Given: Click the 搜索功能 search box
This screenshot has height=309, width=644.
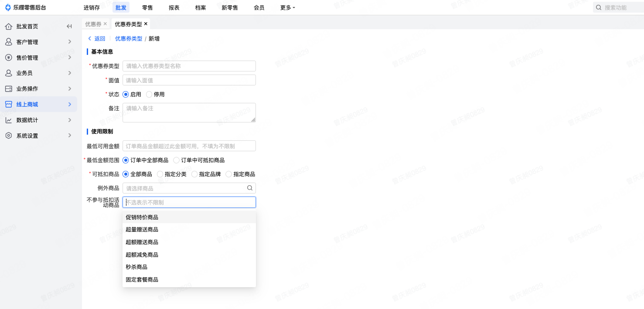Looking at the screenshot, I should [x=618, y=7].
